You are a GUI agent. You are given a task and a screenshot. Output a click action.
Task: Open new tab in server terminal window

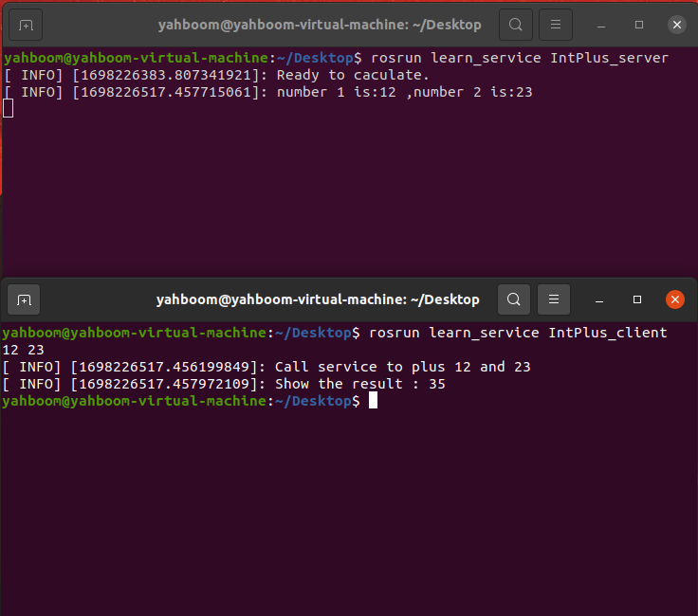[26, 25]
